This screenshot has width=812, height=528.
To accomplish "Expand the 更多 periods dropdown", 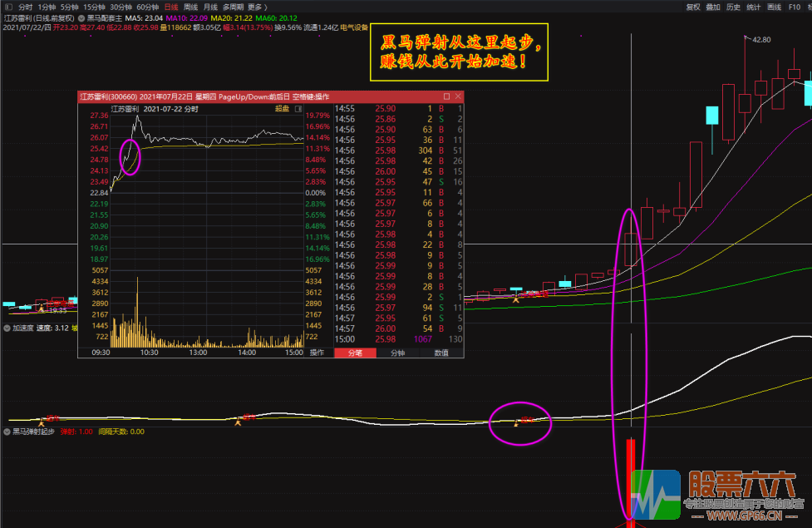I will pos(258,7).
